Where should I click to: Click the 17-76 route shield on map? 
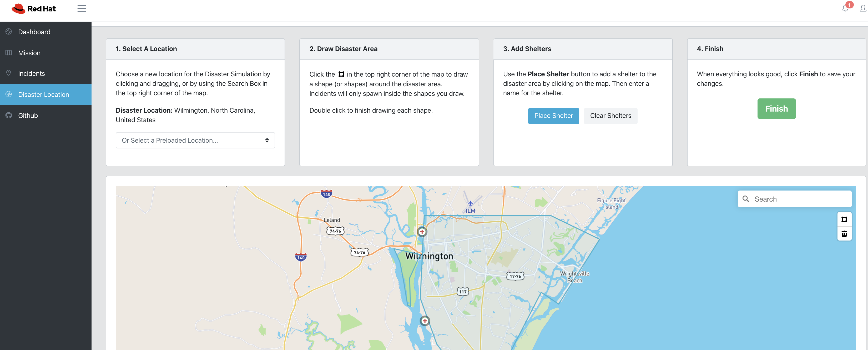pos(515,276)
